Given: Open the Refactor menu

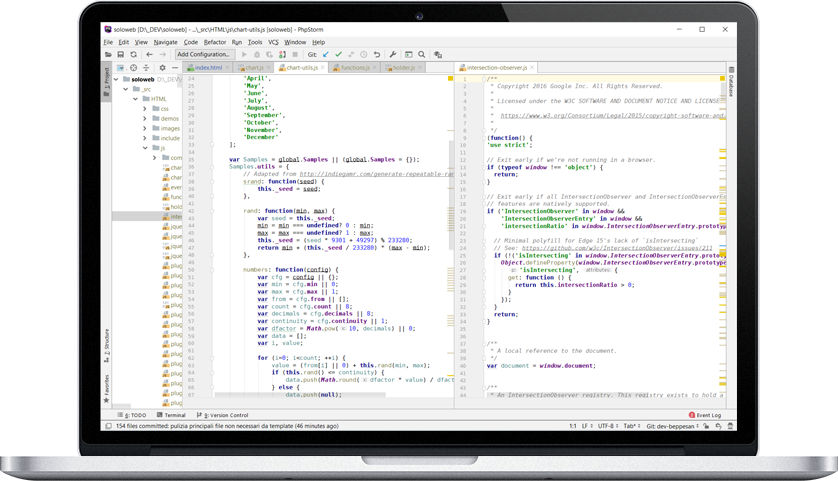Looking at the screenshot, I should (x=215, y=42).
